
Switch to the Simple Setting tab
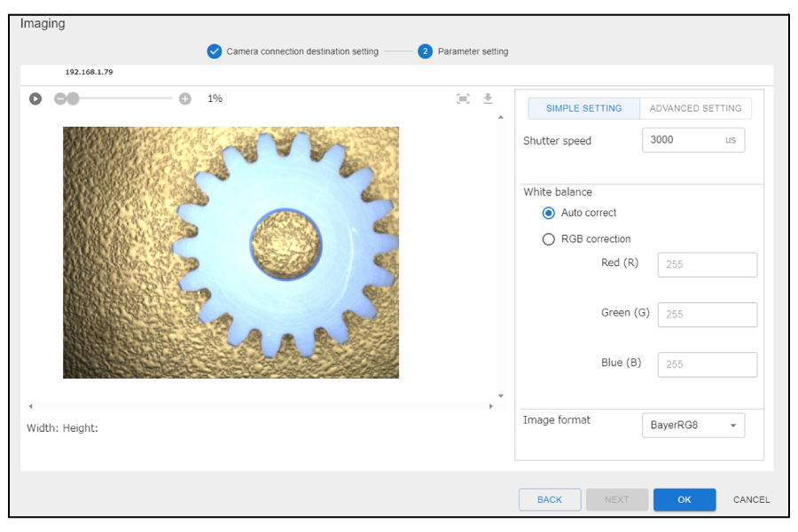pos(583,108)
